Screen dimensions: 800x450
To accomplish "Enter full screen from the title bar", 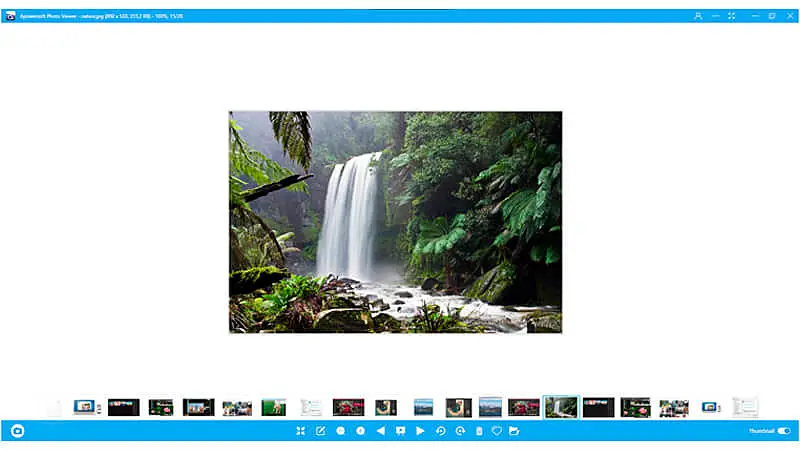I will point(732,16).
